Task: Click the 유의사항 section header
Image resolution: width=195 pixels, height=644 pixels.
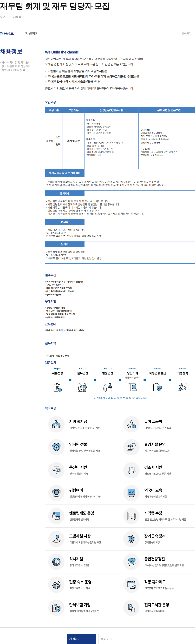Action: (65, 193)
